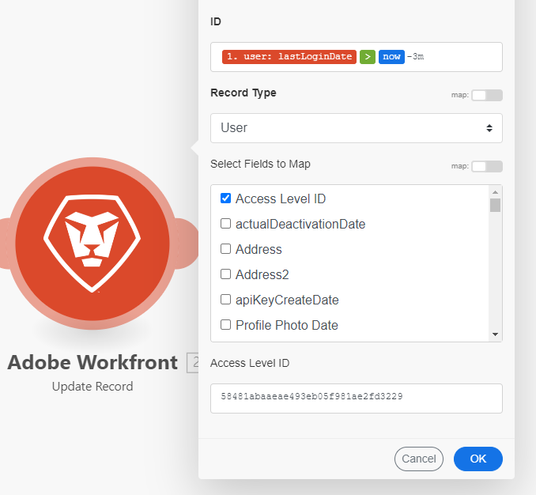536x495 pixels.
Task: Toggle the map switch for Record Type
Action: 487,95
